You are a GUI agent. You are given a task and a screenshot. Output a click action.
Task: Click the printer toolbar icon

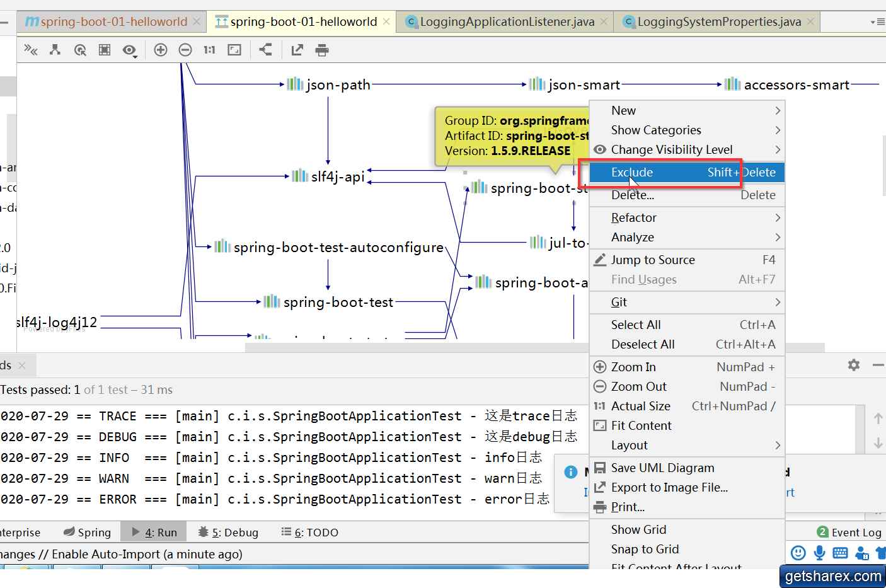(x=322, y=50)
